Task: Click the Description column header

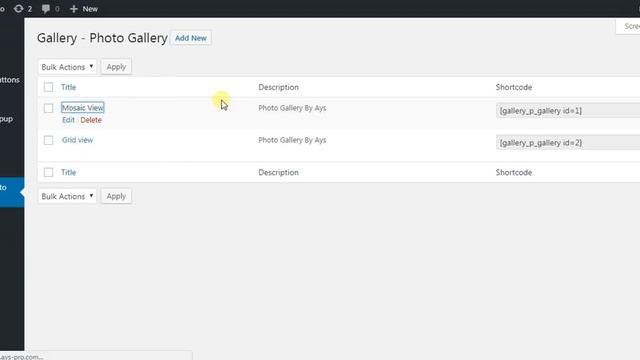Action: point(278,87)
